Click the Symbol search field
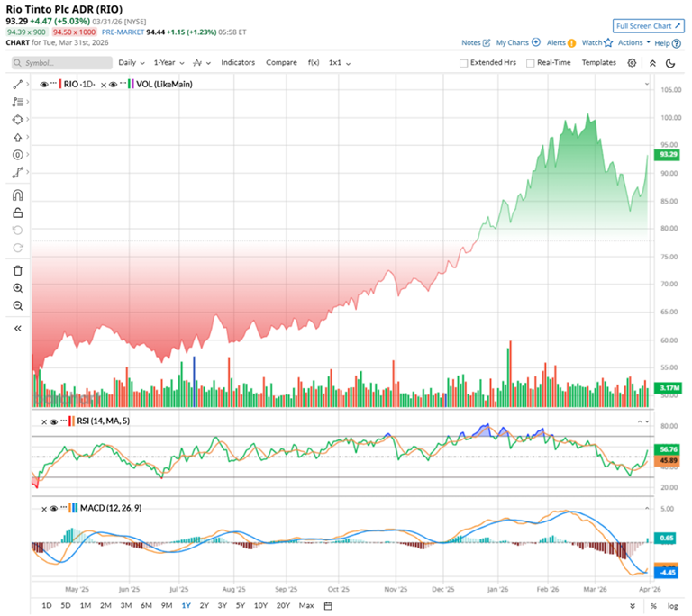The width and height of the screenshot is (692, 616). (62, 63)
